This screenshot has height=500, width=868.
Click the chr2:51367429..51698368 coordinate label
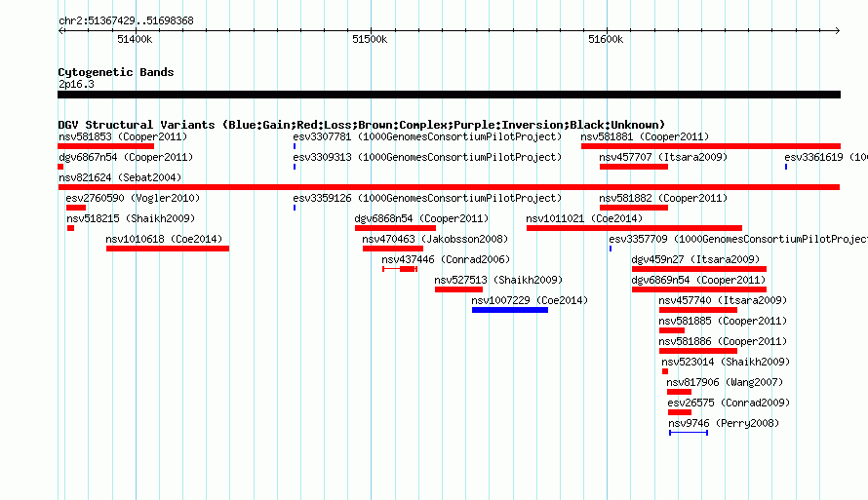point(126,20)
